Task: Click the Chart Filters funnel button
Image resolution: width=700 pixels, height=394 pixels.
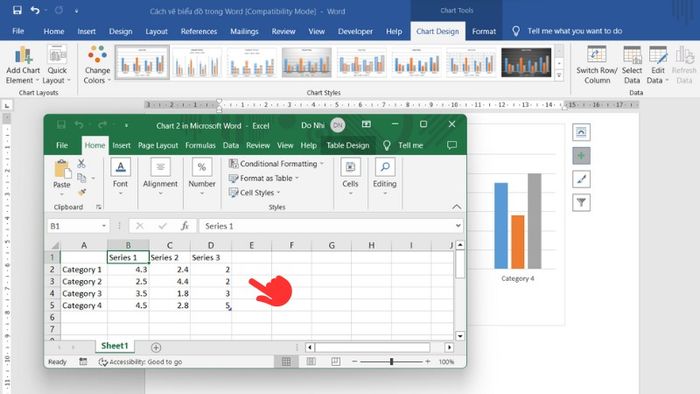Action: [x=581, y=203]
